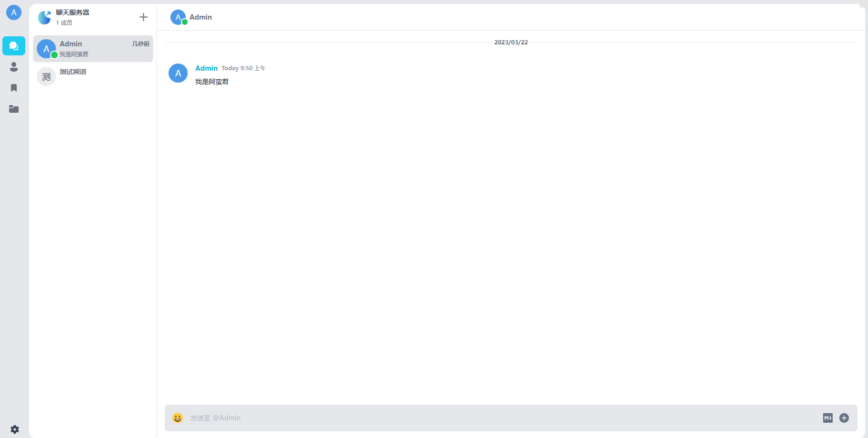The height and width of the screenshot is (438, 868).
Task: Toggle Markdown mode in the message box
Action: pyautogui.click(x=827, y=418)
